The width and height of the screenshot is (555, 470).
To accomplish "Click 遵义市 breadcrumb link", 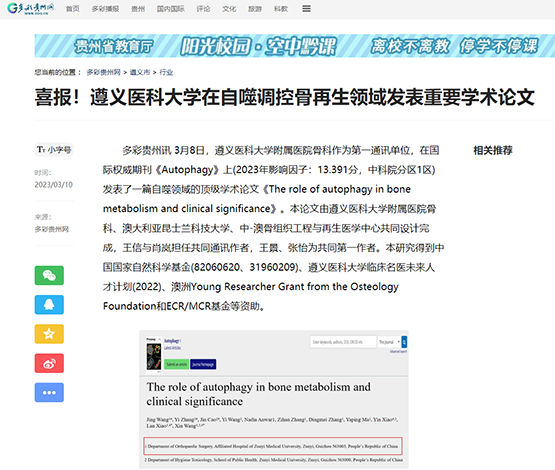I will pyautogui.click(x=140, y=72).
